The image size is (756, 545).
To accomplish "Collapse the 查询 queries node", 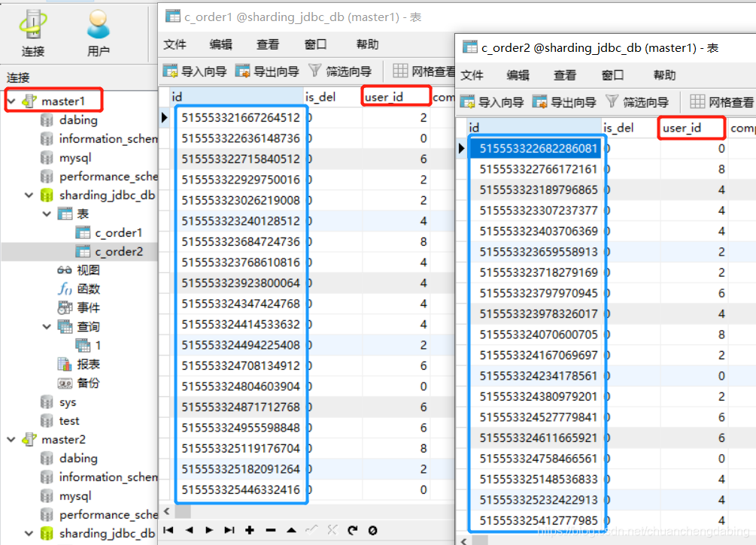I will point(47,327).
